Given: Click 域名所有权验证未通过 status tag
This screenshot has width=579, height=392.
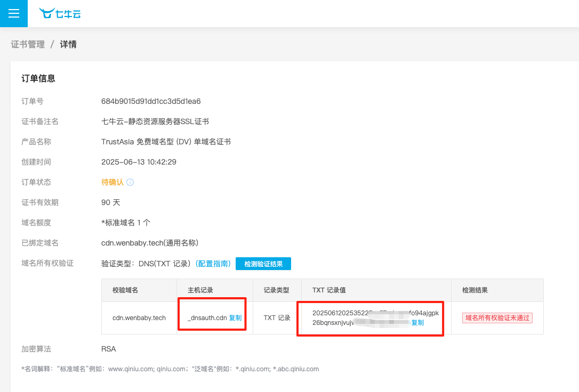Looking at the screenshot, I should [497, 318].
